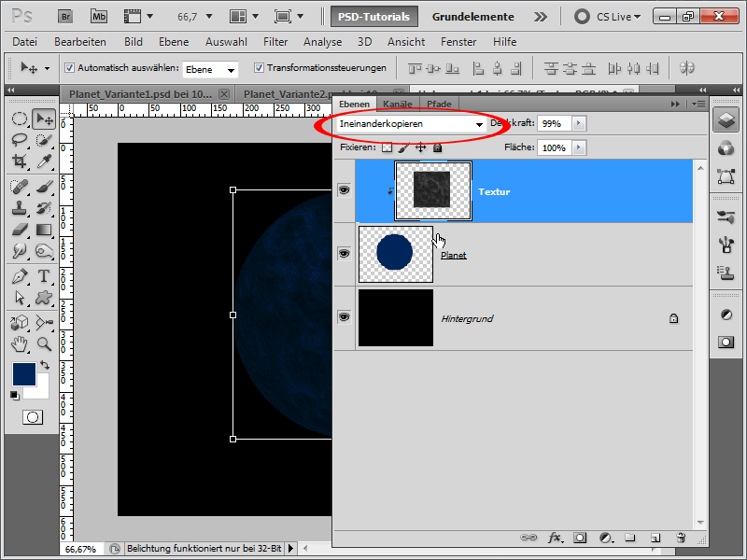Toggle Automatisch auswählen checkbox
The width and height of the screenshot is (747, 560).
click(x=69, y=67)
